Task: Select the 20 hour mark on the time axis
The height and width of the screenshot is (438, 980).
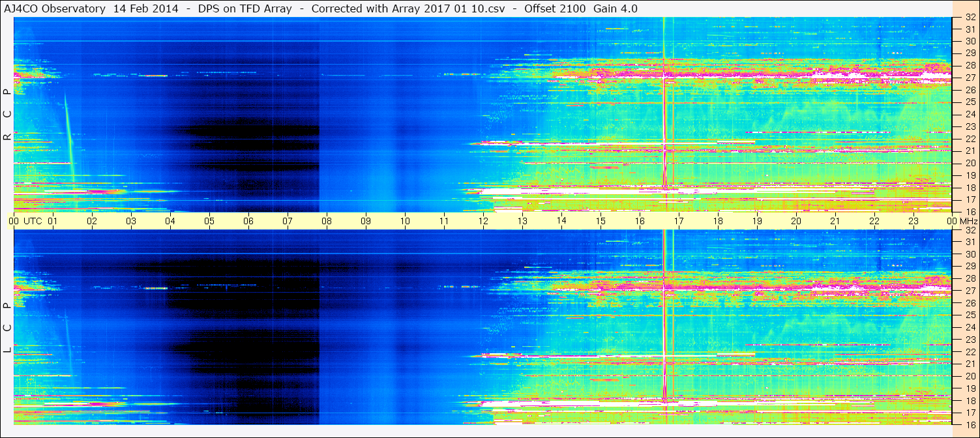Action: point(796,221)
